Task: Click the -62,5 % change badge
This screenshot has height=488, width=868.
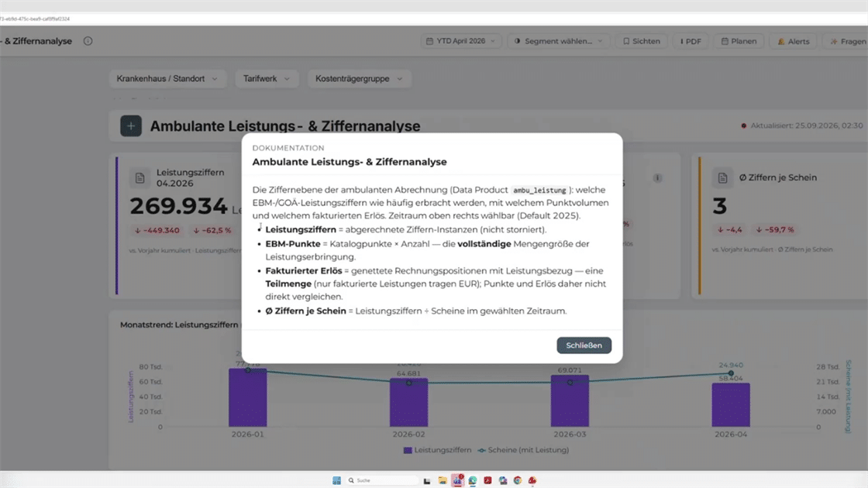Action: pos(212,230)
